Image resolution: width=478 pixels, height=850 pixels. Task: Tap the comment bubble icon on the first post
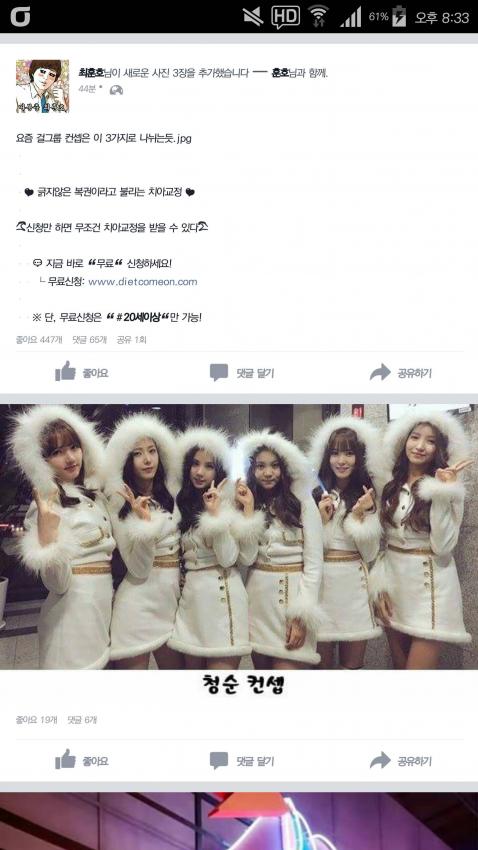click(219, 372)
